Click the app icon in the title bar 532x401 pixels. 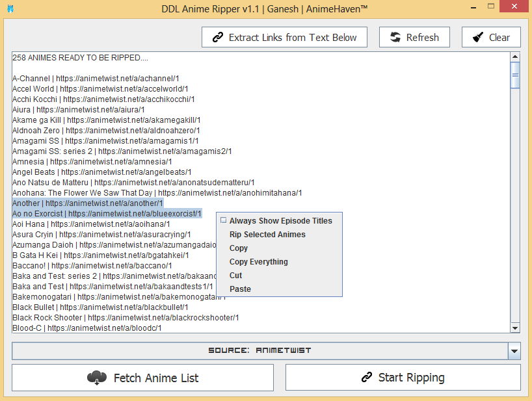click(x=10, y=9)
